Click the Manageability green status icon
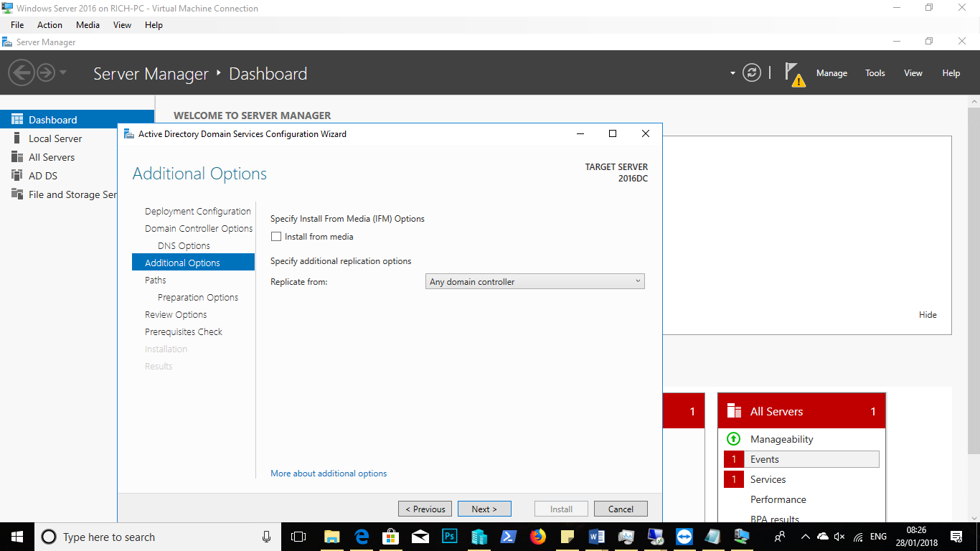 pos(733,439)
